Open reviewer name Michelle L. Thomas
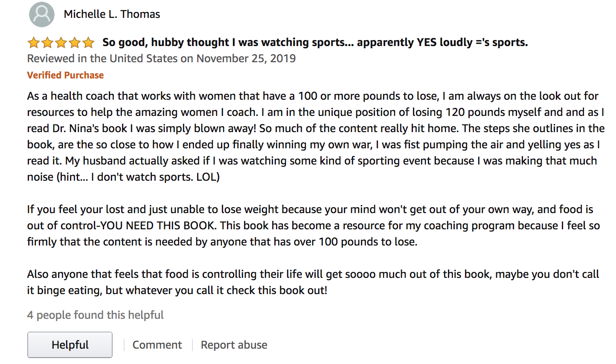The height and width of the screenshot is (364, 616). pyautogui.click(x=112, y=14)
